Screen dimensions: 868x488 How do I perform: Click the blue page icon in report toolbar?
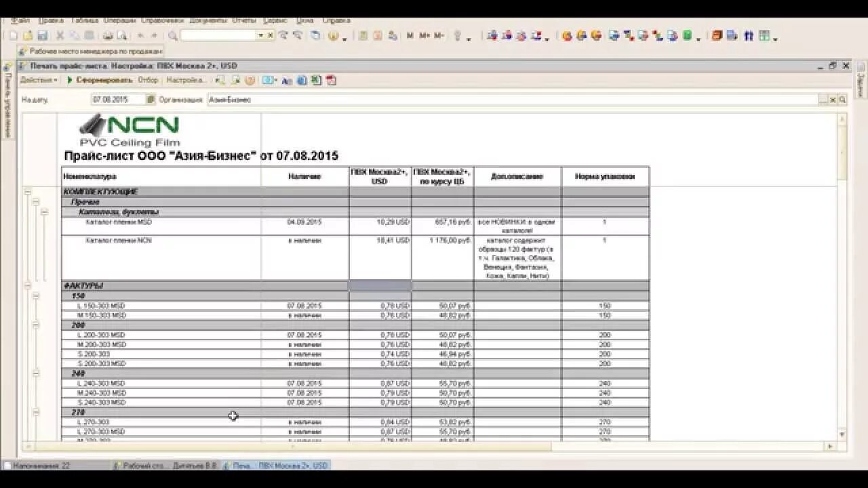click(302, 80)
